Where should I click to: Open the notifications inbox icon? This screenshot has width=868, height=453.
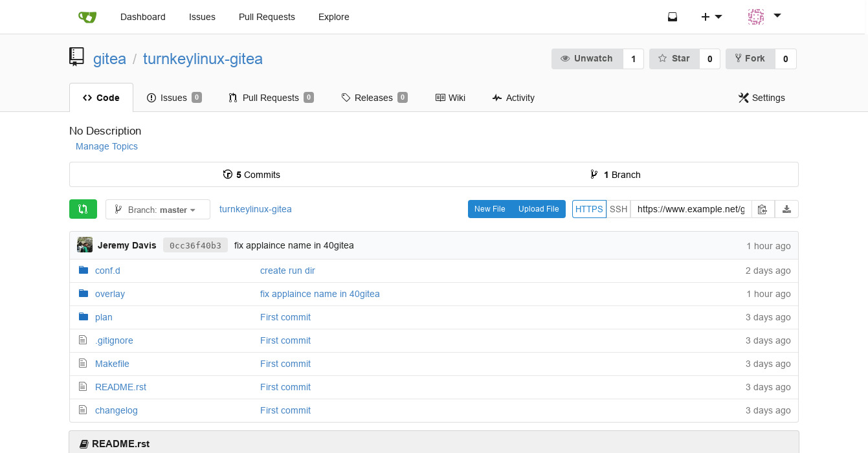coord(673,17)
